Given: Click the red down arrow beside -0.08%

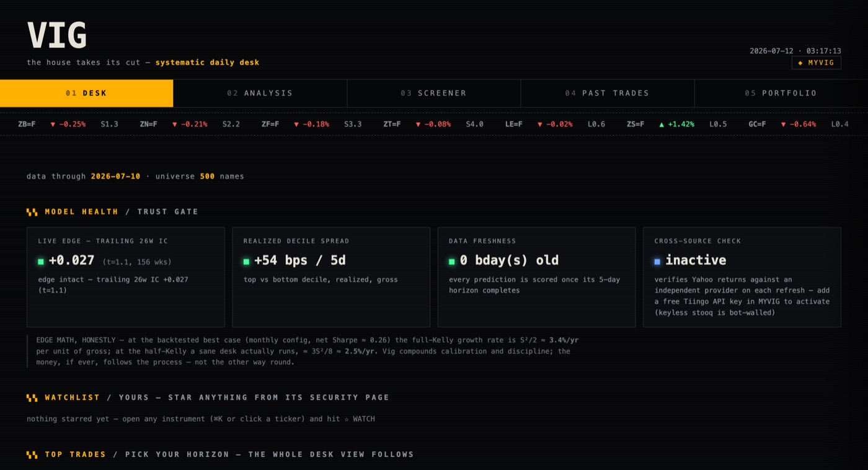Looking at the screenshot, I should point(418,125).
